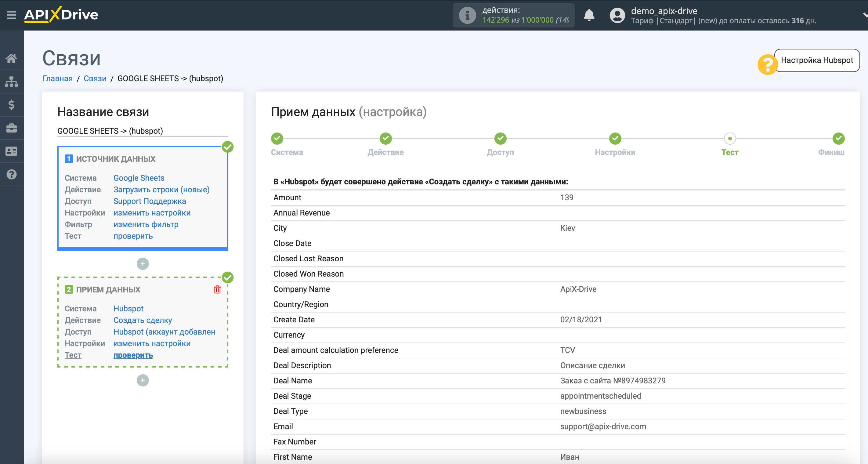Select the Email value support@apix-drive.com
Screen dimensions: 868x464
coord(603,426)
